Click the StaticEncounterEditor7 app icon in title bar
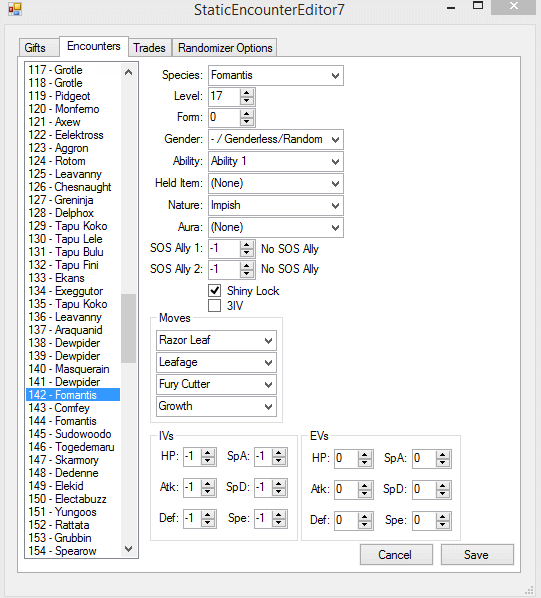 (x=15, y=9)
